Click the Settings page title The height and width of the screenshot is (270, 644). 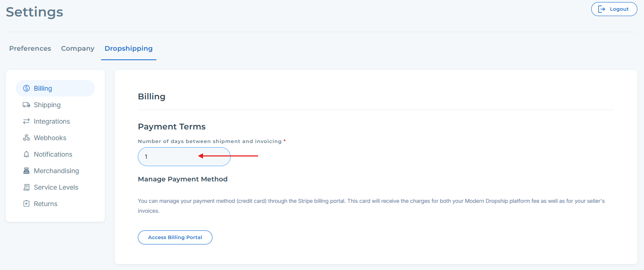coord(34,12)
